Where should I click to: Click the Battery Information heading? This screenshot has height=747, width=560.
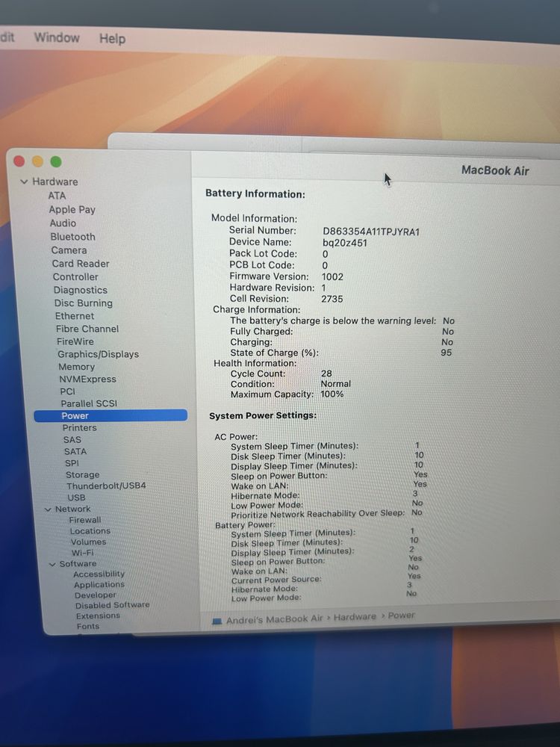pos(255,194)
